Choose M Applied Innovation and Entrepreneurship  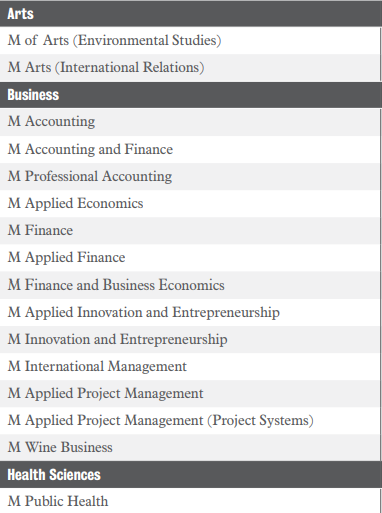pyautogui.click(x=190, y=312)
